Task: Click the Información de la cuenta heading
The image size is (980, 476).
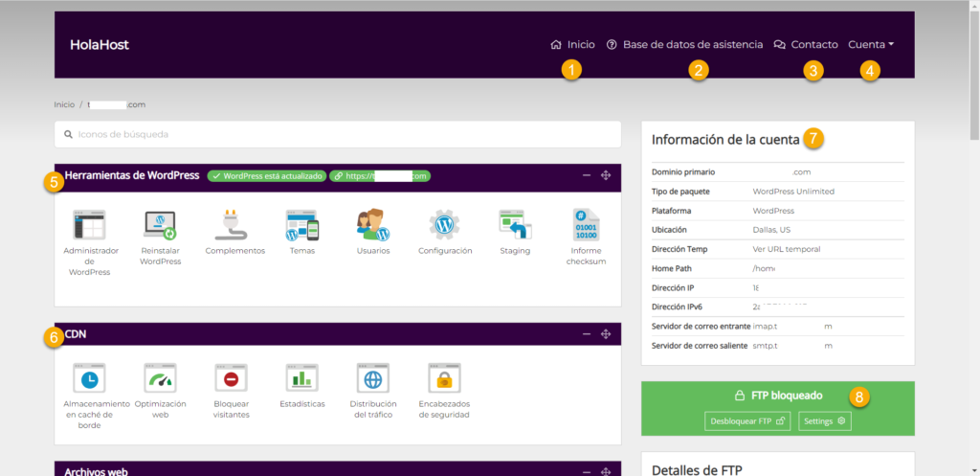Action: (725, 140)
